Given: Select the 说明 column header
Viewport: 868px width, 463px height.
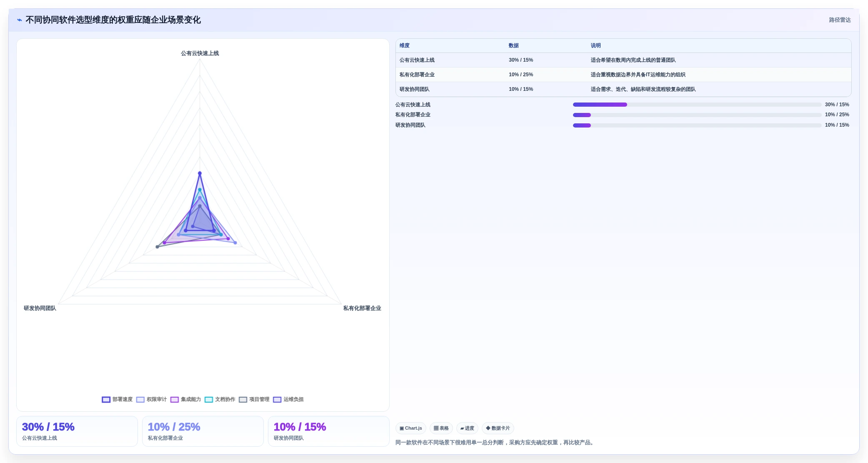Looking at the screenshot, I should [x=595, y=45].
